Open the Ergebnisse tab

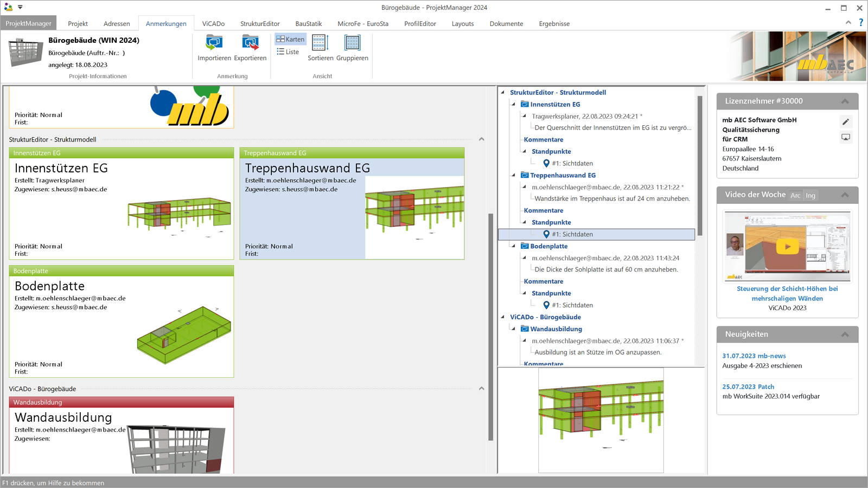pos(554,24)
